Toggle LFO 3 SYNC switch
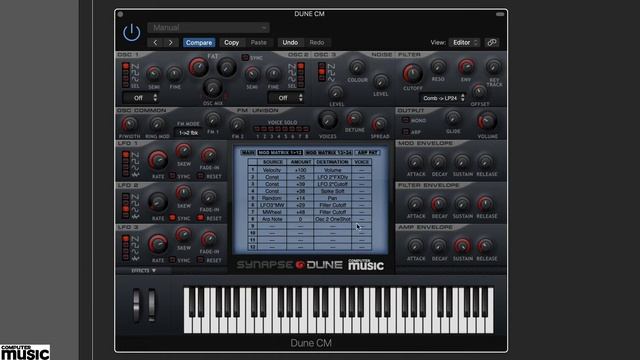Image resolution: width=640 pixels, height=360 pixels. pos(172,260)
